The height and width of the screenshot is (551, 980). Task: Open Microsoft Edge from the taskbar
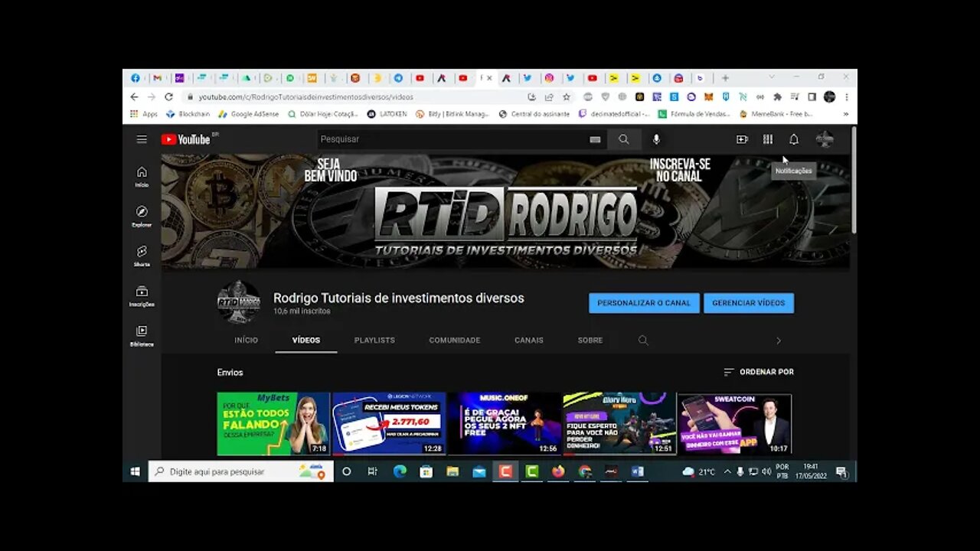(x=400, y=471)
